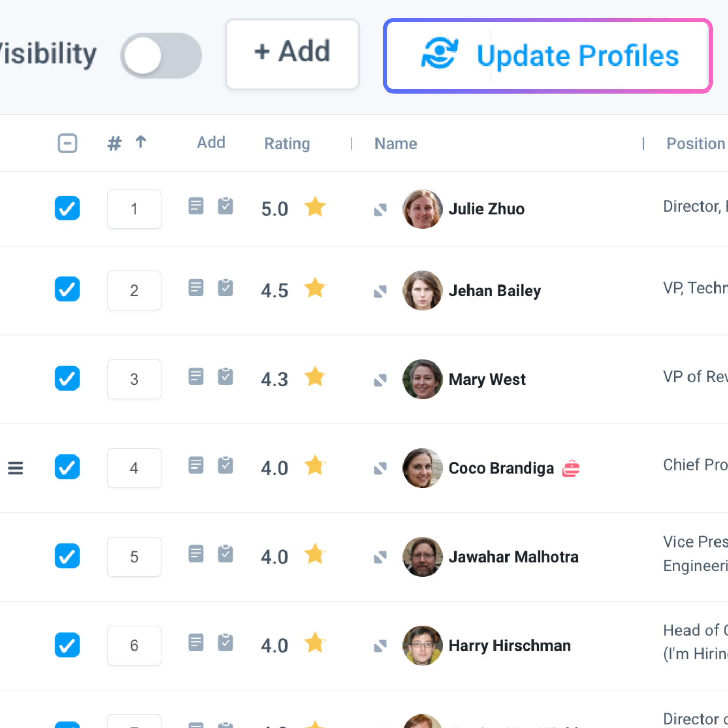Open the notes icon for Harry Hirschman
The height and width of the screenshot is (728, 728).
pos(196,643)
